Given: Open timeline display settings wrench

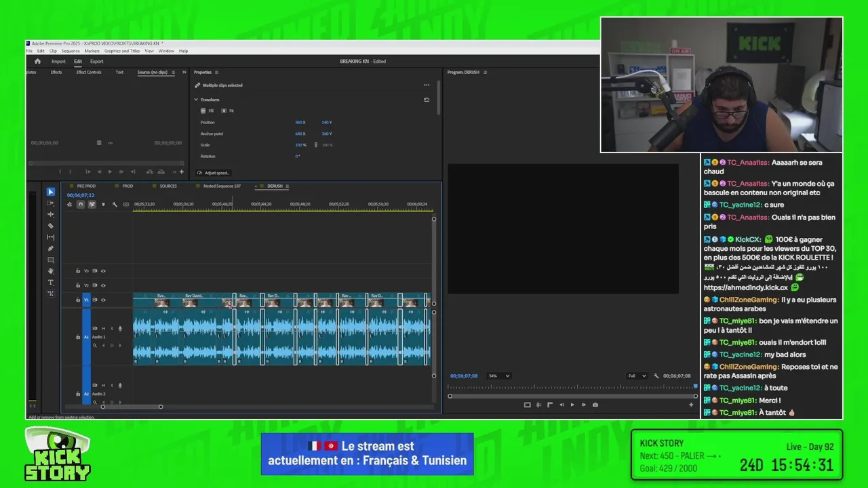Looking at the screenshot, I should click(115, 204).
